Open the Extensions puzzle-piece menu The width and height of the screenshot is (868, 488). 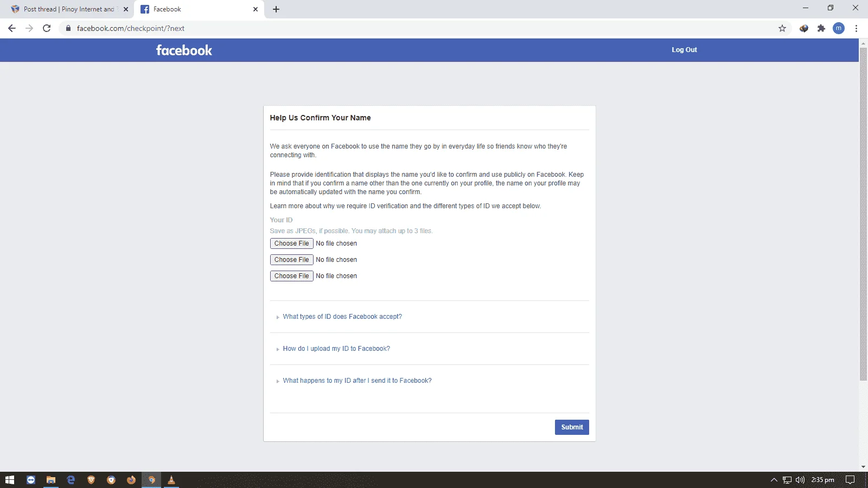click(x=821, y=28)
